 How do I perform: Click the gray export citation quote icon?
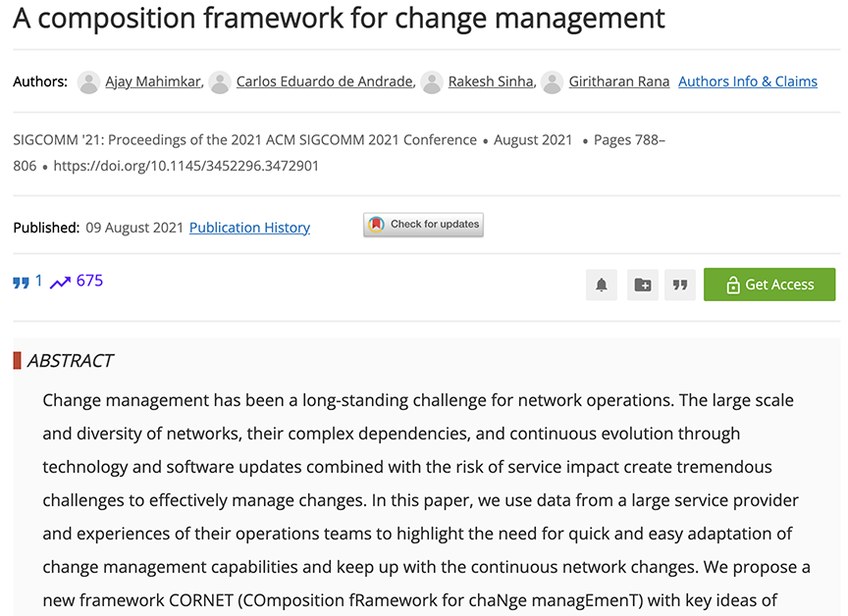[x=680, y=284]
